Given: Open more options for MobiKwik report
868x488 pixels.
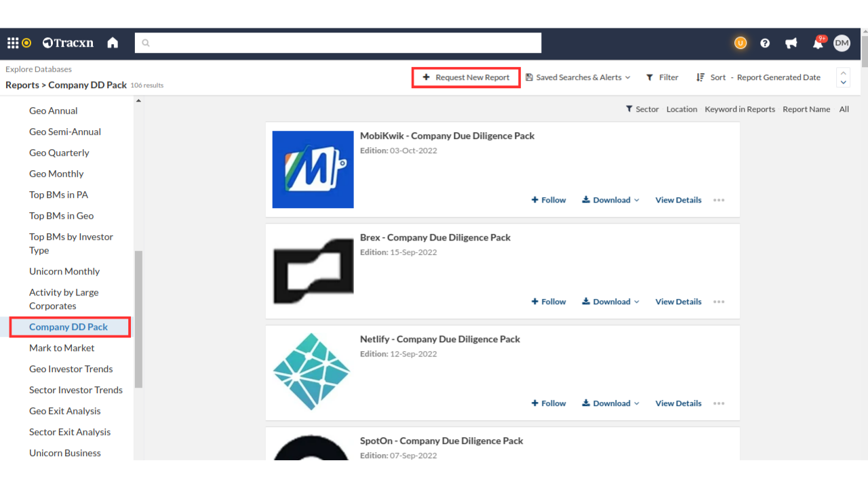Looking at the screenshot, I should [x=719, y=200].
